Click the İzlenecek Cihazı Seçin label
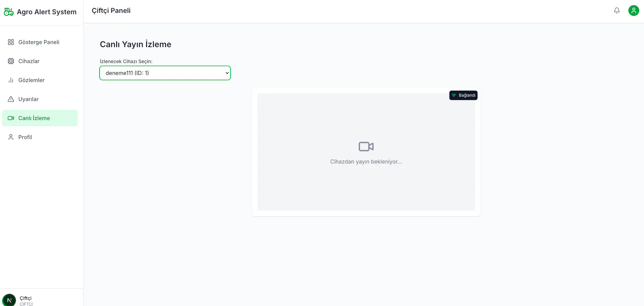Viewport: 644px width, 306px height. click(126, 61)
